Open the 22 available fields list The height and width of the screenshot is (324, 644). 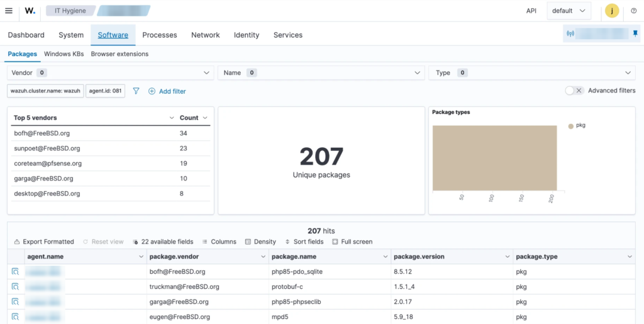coord(163,242)
